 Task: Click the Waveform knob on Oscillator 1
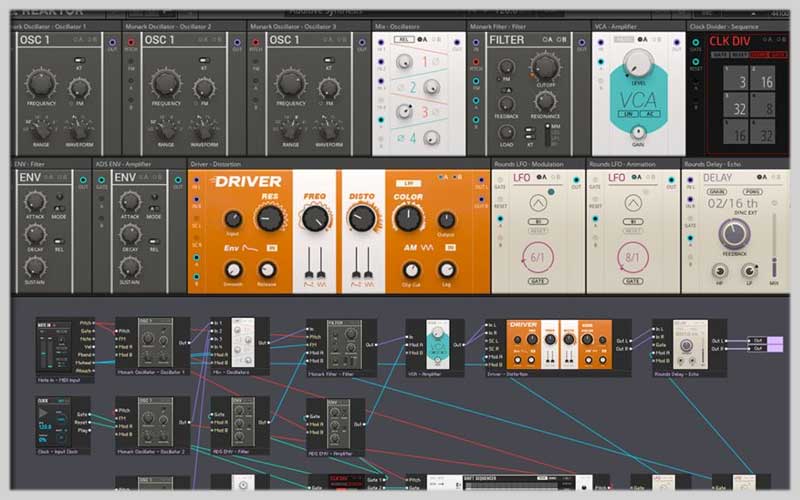(x=79, y=129)
